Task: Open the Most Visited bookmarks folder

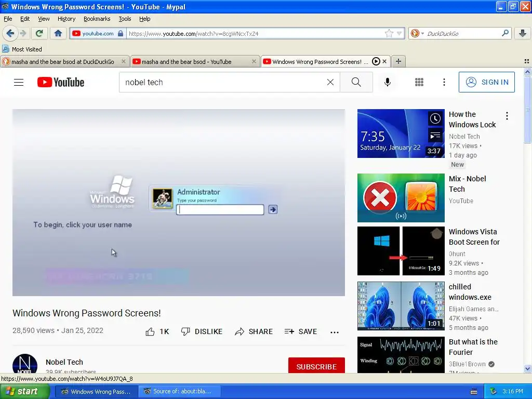Action: (22, 49)
